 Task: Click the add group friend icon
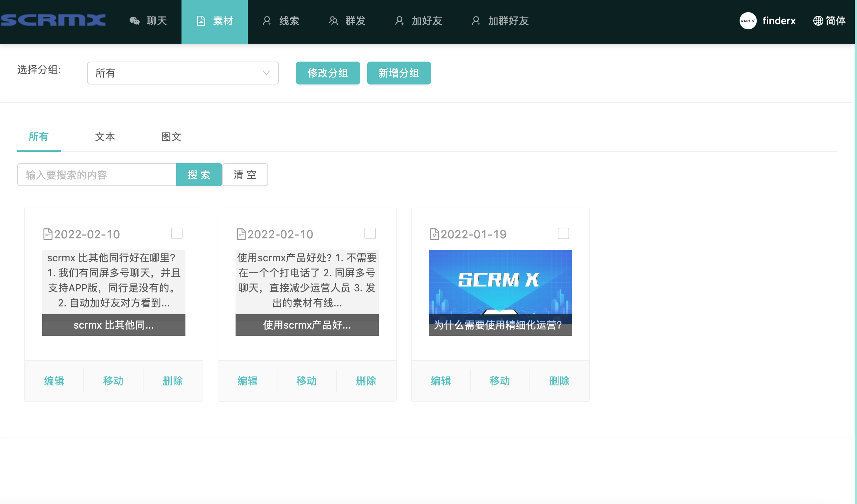[x=476, y=21]
